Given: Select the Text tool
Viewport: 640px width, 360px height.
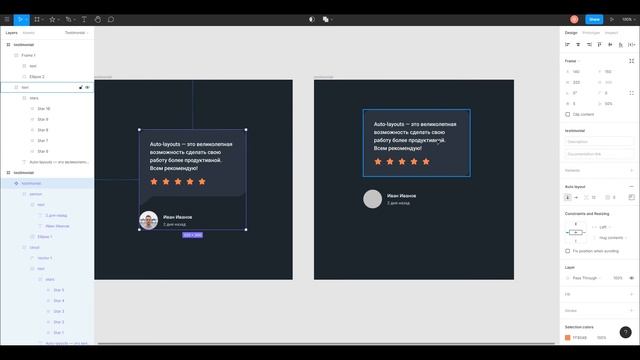Looking at the screenshot, I should [84, 19].
